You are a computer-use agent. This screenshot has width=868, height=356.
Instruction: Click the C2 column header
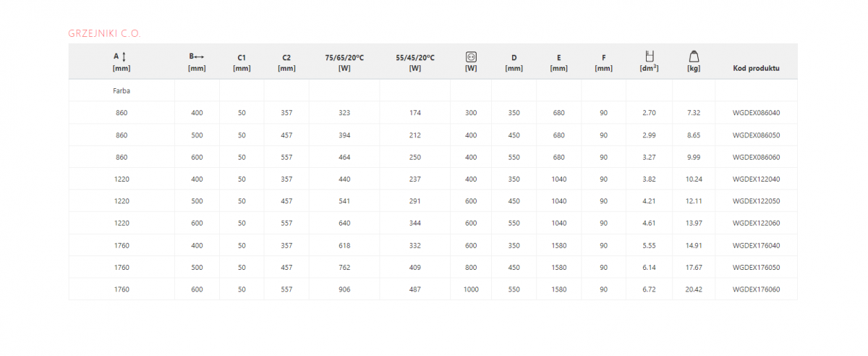click(286, 62)
